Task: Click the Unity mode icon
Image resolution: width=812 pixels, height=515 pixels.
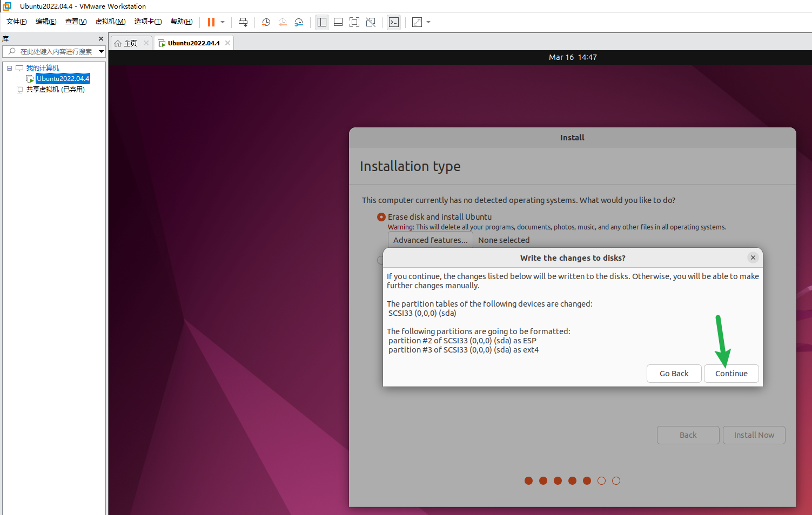Action: [x=371, y=22]
